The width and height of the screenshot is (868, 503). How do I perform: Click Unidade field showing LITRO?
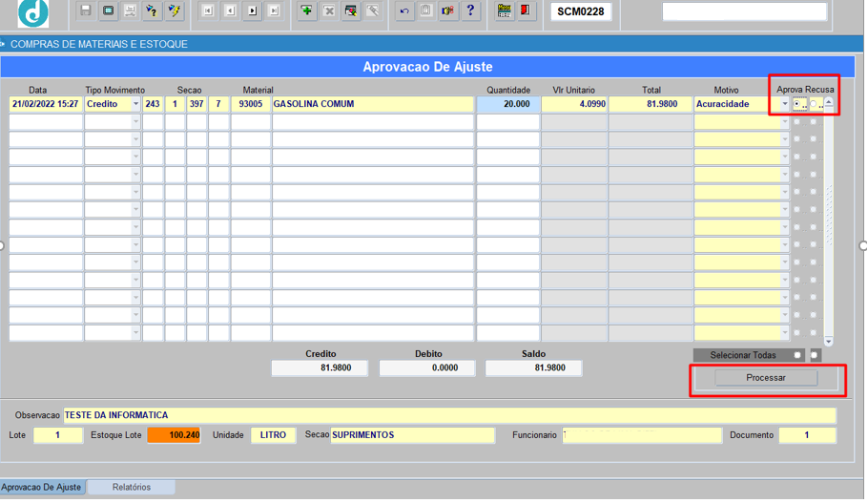point(274,435)
